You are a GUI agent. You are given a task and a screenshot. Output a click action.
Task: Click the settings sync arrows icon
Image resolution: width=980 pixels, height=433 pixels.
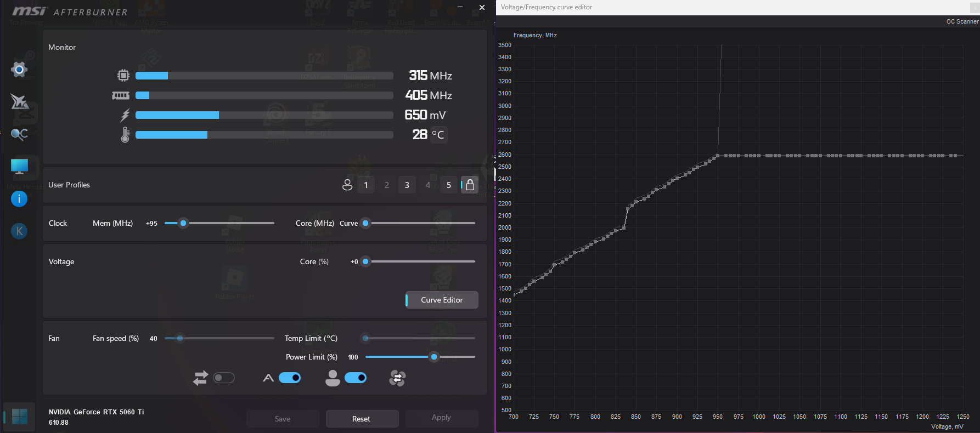200,378
